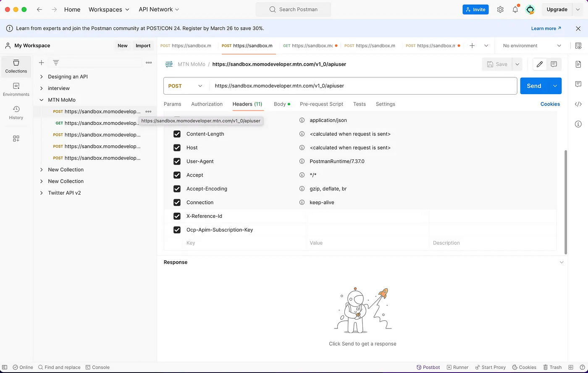The image size is (588, 373).
Task: Open the Environments sidebar panel
Action: pyautogui.click(x=16, y=90)
